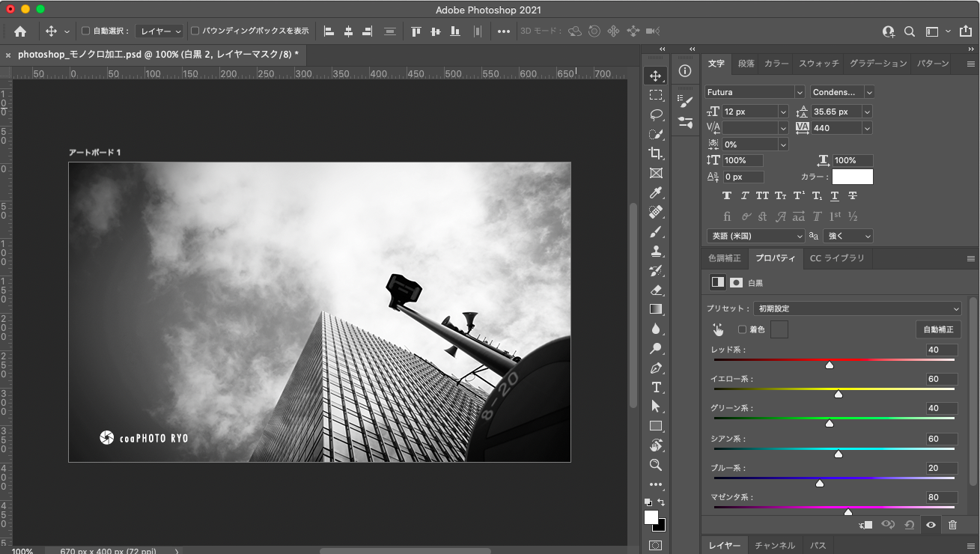Screen dimensions: 980x554
Task: Select the Eyedropper tool
Action: tap(656, 193)
